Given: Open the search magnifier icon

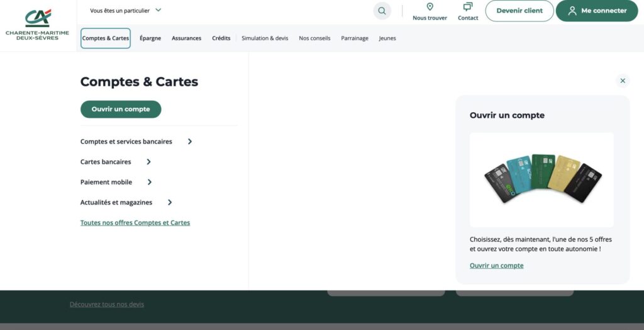Looking at the screenshot, I should click(382, 11).
